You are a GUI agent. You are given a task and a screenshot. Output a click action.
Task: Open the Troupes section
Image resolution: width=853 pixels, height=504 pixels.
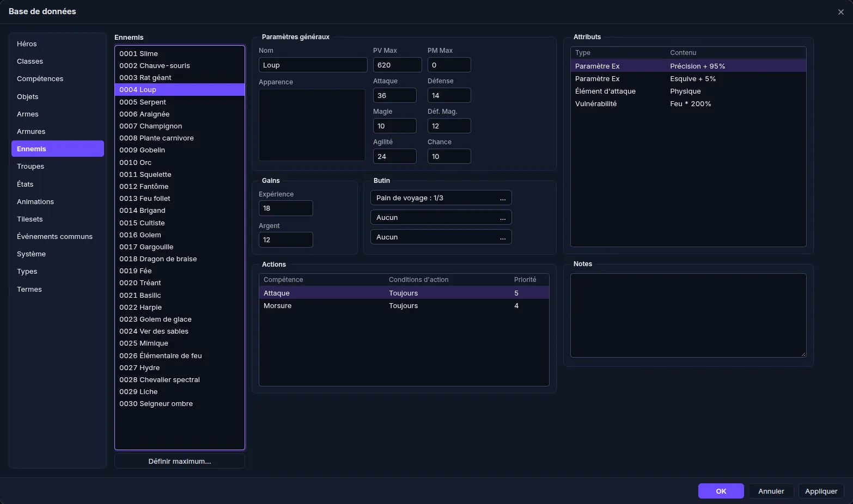click(58, 166)
